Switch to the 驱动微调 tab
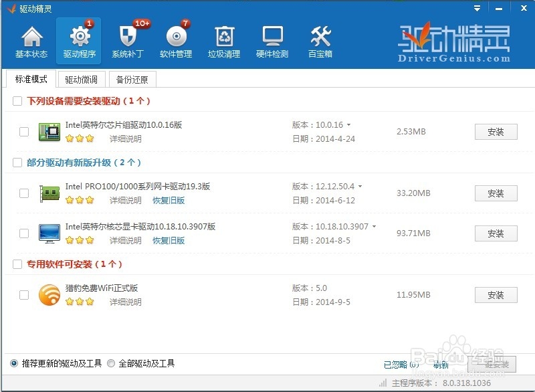 pos(81,80)
